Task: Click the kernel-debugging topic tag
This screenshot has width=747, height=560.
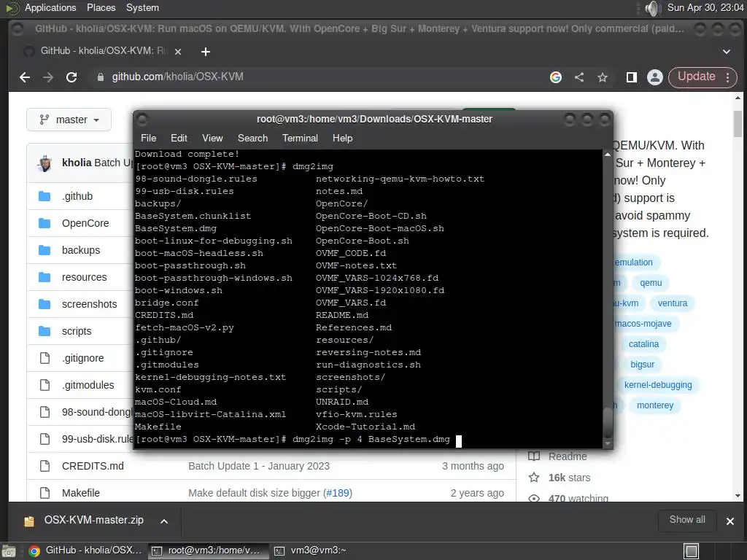Action: click(x=658, y=385)
